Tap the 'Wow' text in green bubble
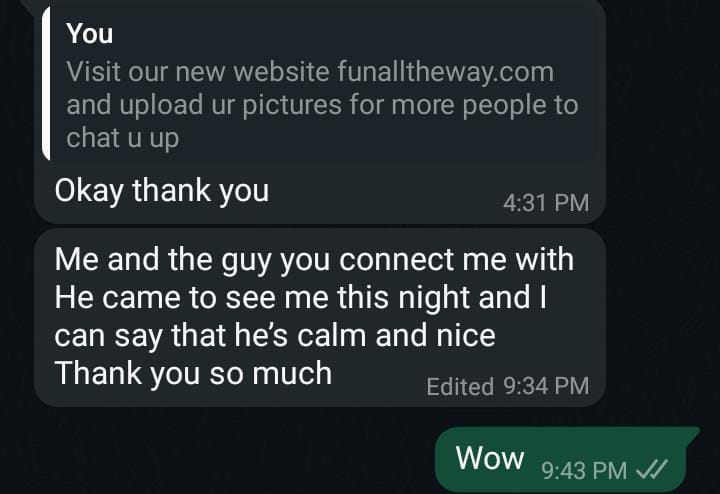Viewport: 720px width, 494px height. (x=490, y=458)
